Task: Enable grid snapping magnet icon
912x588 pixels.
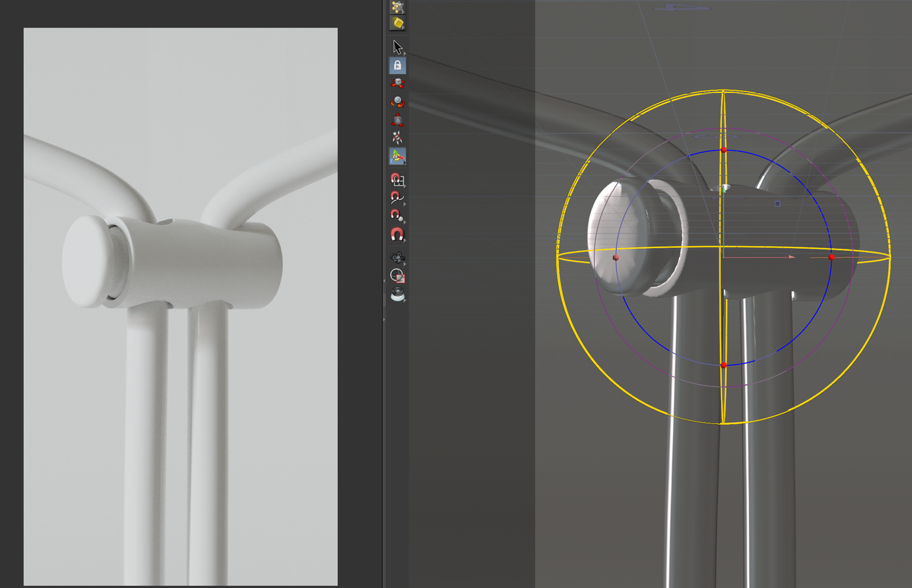Action: [398, 180]
